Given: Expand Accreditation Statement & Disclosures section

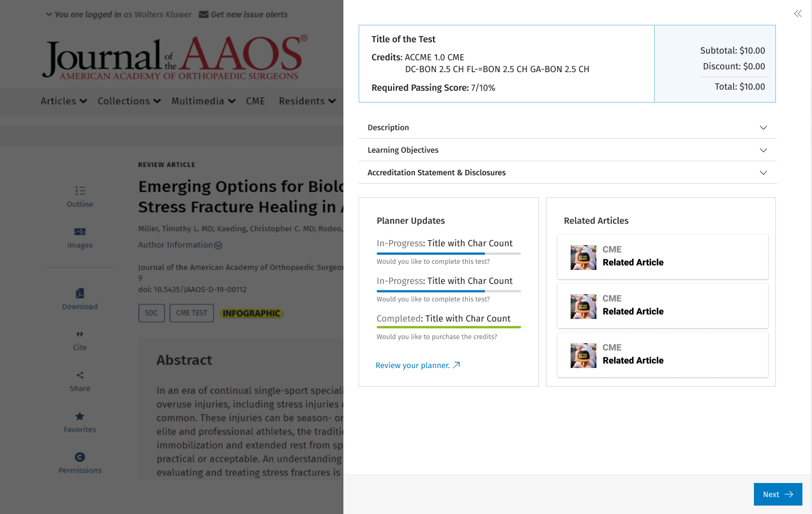Looking at the screenshot, I should pos(568,172).
